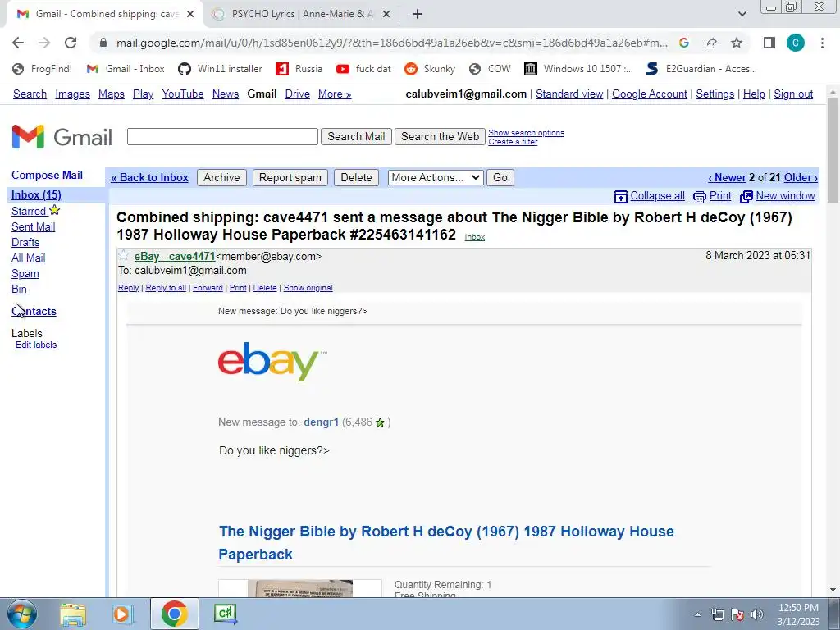Focus the Gmail search input field
The height and width of the screenshot is (630, 840).
pyautogui.click(x=222, y=137)
